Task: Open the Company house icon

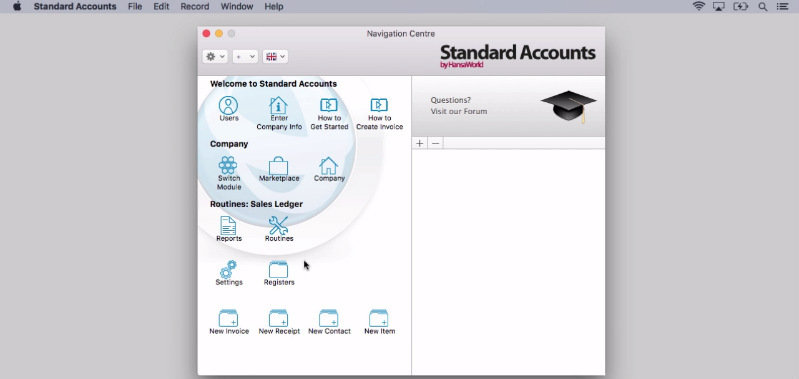Action: point(329,166)
